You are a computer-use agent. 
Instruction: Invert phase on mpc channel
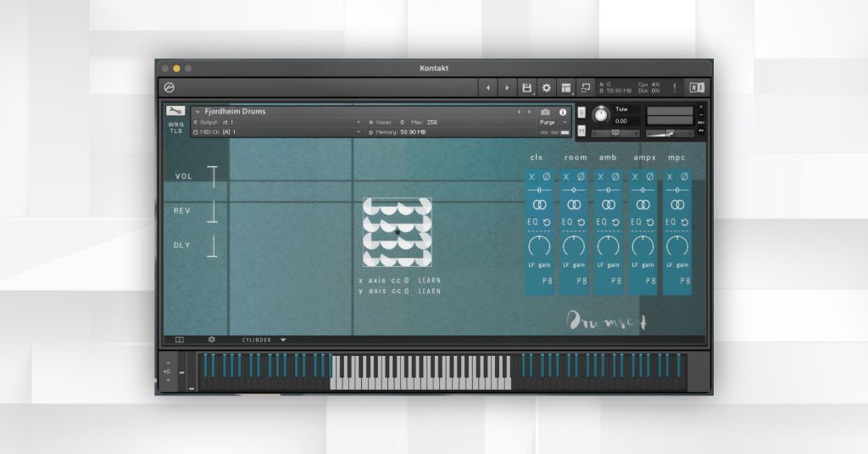coord(684,176)
